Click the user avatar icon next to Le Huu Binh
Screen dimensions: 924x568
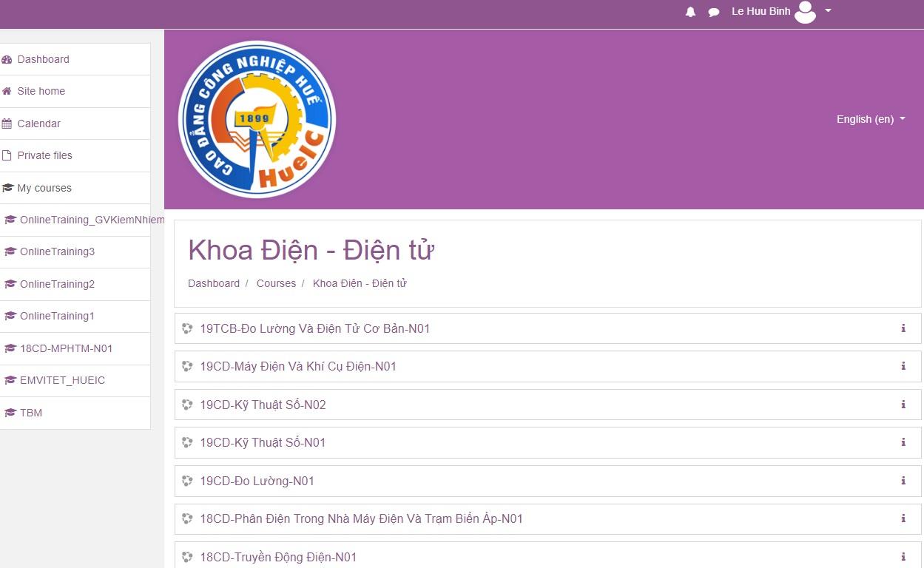(804, 11)
